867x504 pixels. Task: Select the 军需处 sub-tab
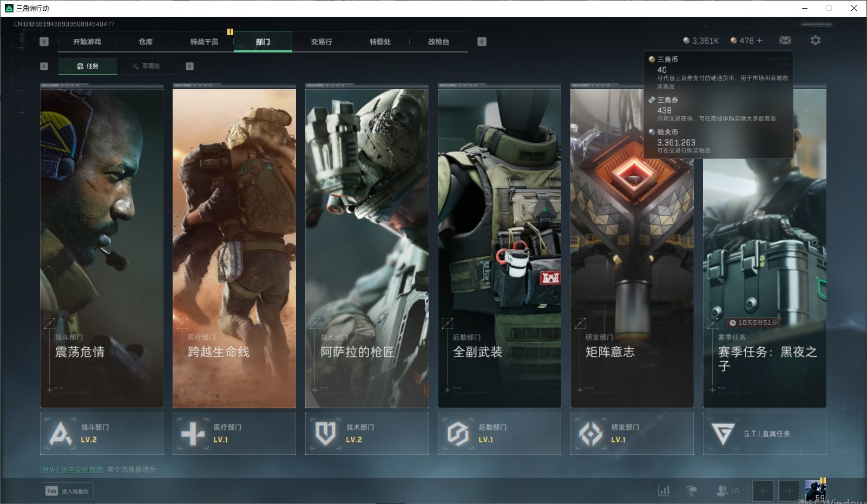[146, 66]
